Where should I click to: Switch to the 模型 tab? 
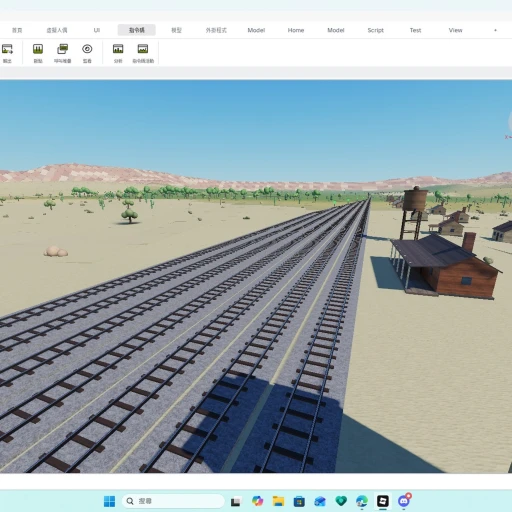click(176, 30)
